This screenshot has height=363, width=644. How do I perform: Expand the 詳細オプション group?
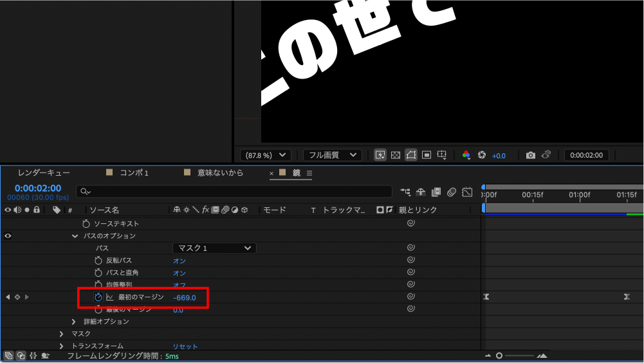pyautogui.click(x=74, y=321)
